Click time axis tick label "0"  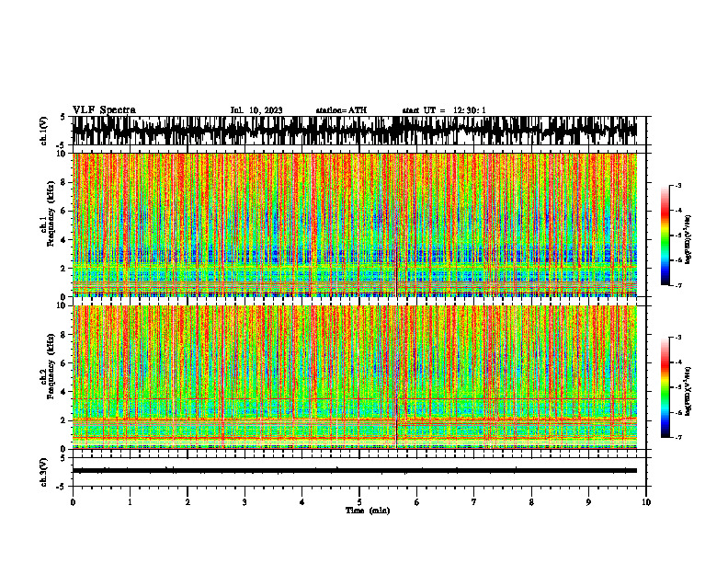pos(73,502)
